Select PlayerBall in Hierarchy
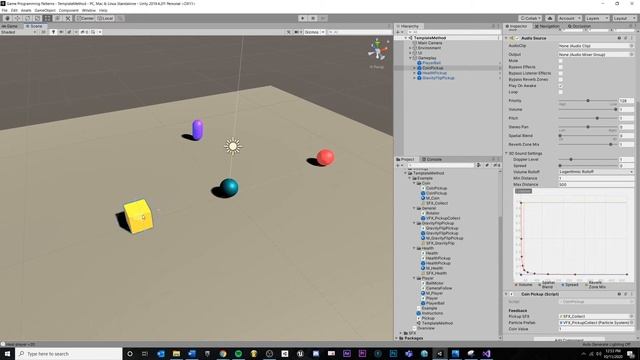Screen dimensions: 640x360 click(431, 63)
